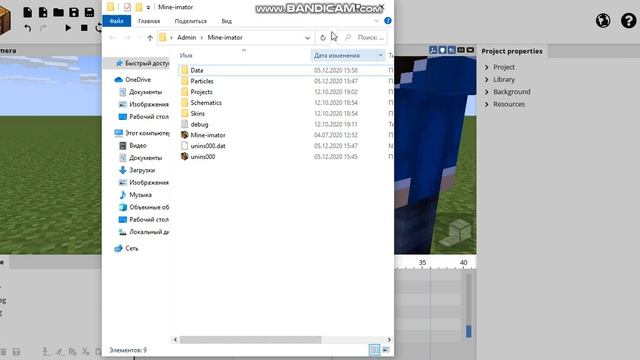Toggle second viewport option icon above view
The height and width of the screenshot is (360, 640).
click(x=442, y=50)
